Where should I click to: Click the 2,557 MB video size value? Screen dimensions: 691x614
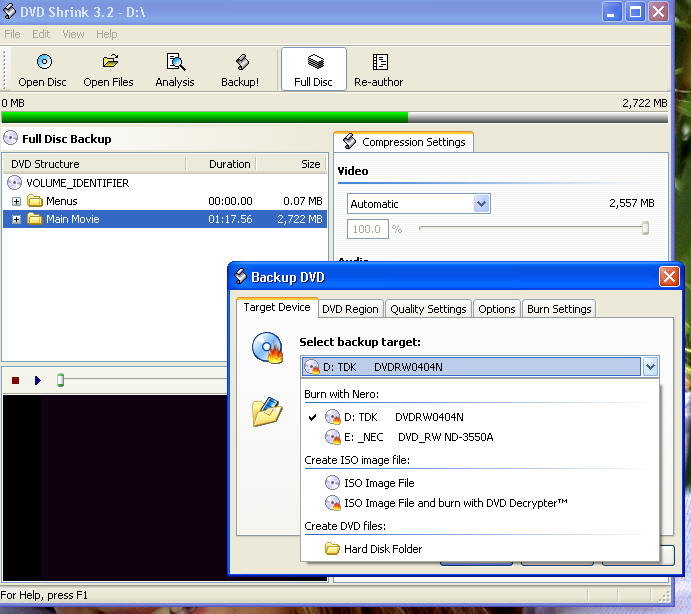pyautogui.click(x=632, y=203)
